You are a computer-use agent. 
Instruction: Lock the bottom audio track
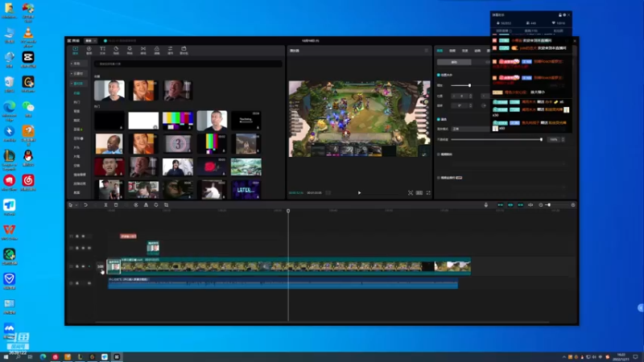(x=76, y=283)
